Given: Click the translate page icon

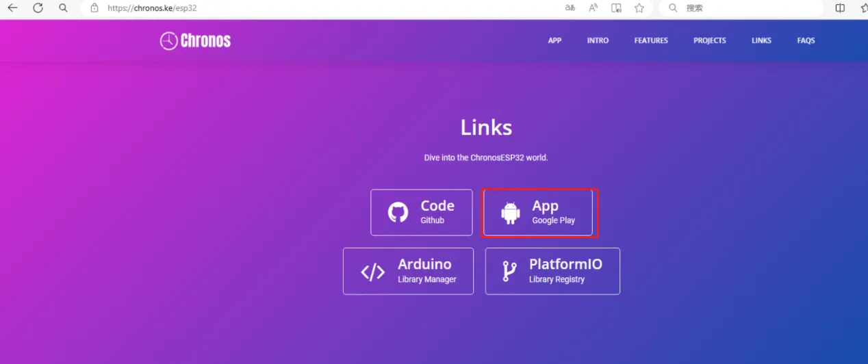Looking at the screenshot, I should click(x=570, y=8).
